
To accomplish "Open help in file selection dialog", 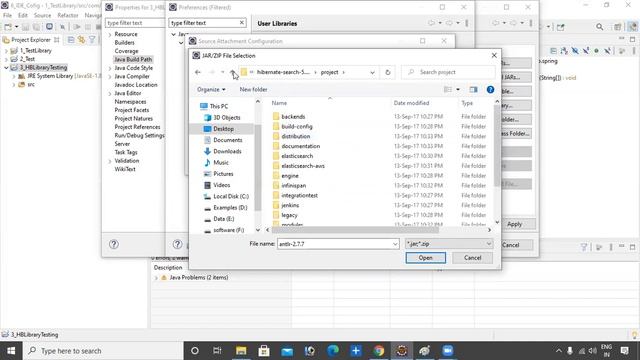I will click(x=490, y=89).
